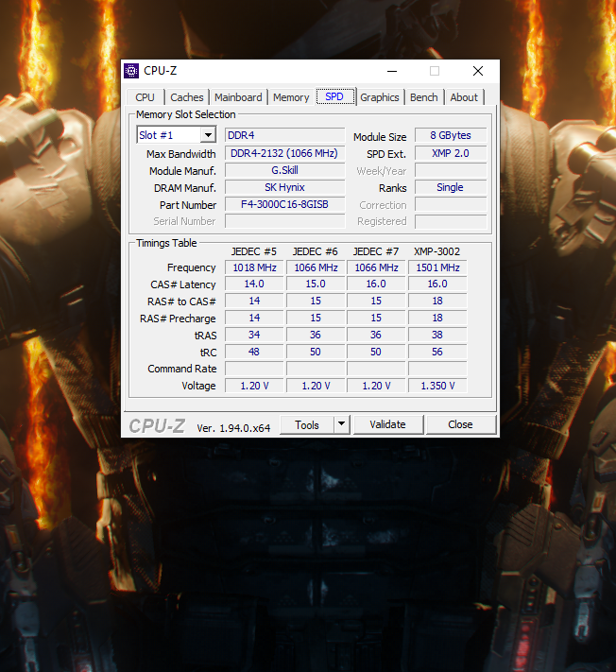The image size is (616, 672).
Task: Switch to the Bench tab
Action: point(423,97)
